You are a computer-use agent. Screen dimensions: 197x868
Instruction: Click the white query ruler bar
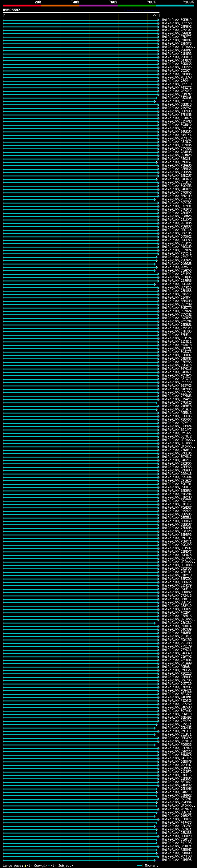81,12
